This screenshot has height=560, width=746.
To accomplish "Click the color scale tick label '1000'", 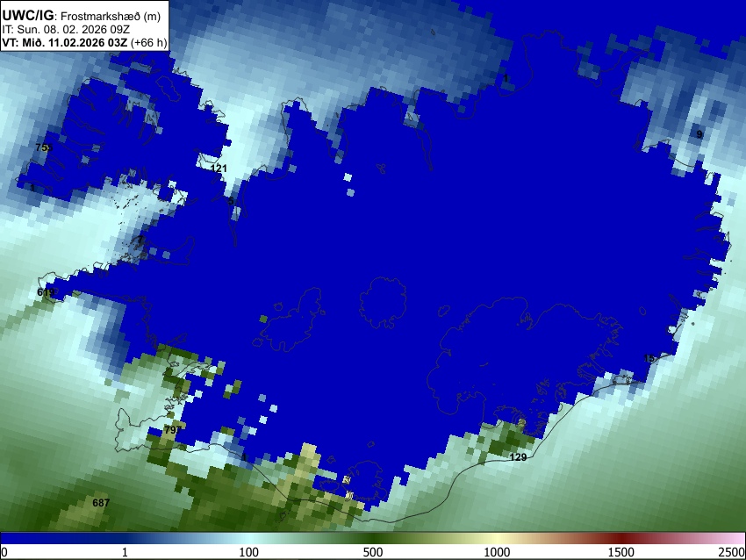I will tap(497, 552).
